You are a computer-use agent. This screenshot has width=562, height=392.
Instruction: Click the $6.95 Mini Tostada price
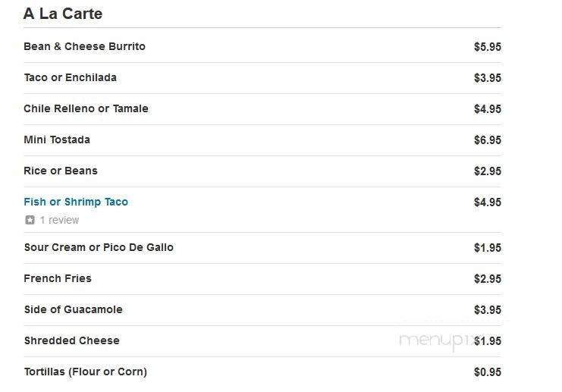[487, 140]
